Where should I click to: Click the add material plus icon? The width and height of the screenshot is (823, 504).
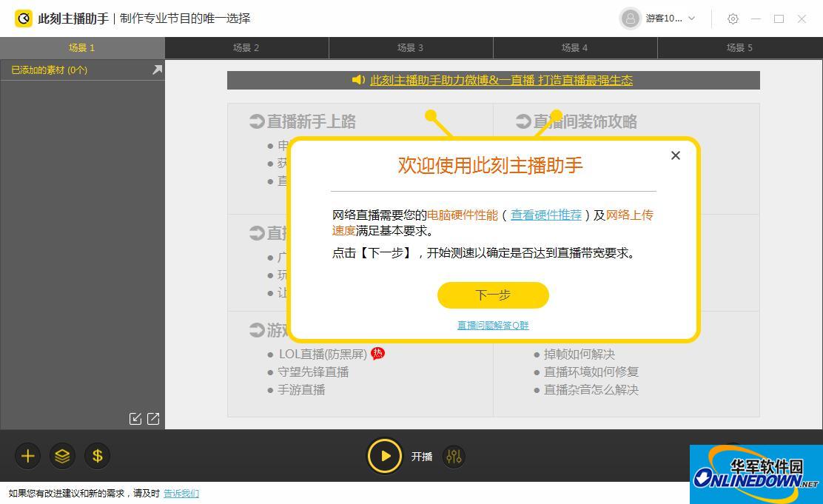[x=28, y=456]
